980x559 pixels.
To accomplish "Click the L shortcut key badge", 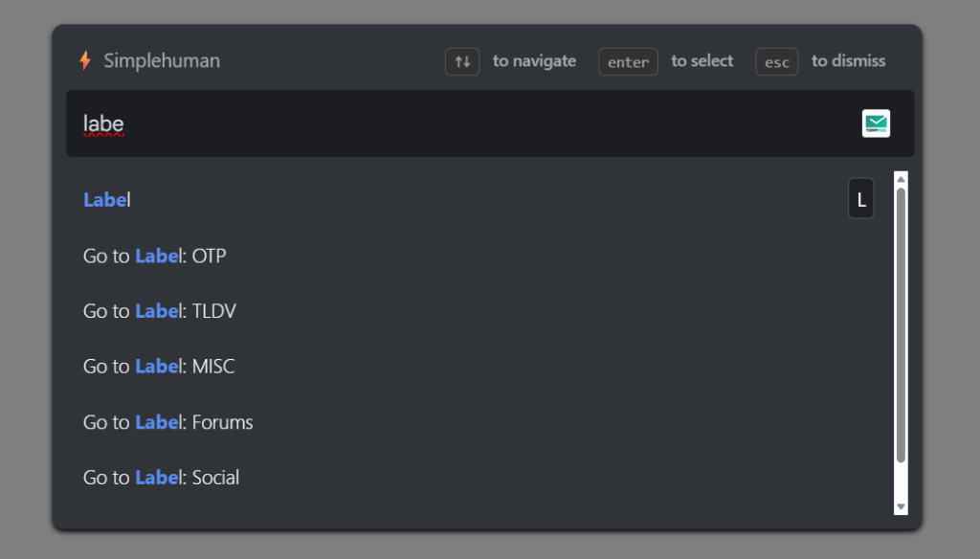I will (x=860, y=199).
